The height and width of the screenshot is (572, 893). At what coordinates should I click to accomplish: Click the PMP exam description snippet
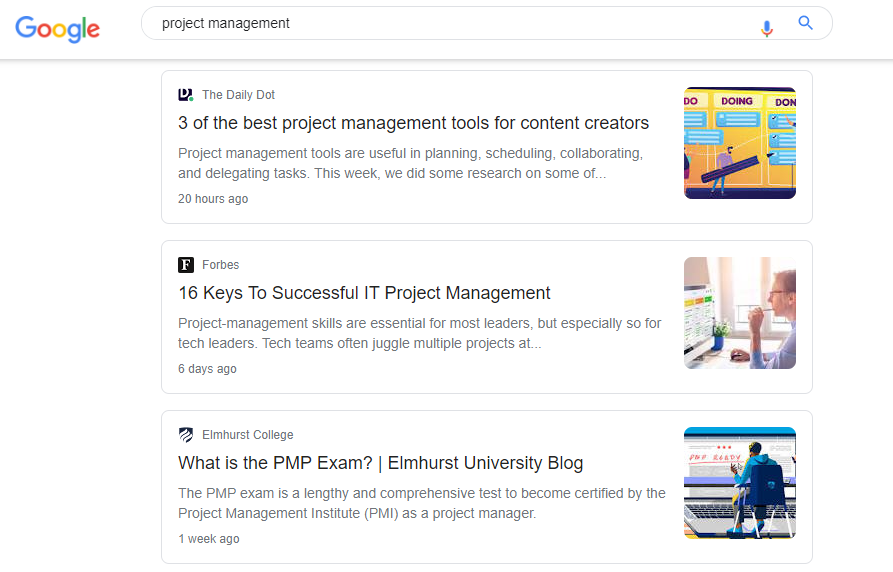coord(421,503)
